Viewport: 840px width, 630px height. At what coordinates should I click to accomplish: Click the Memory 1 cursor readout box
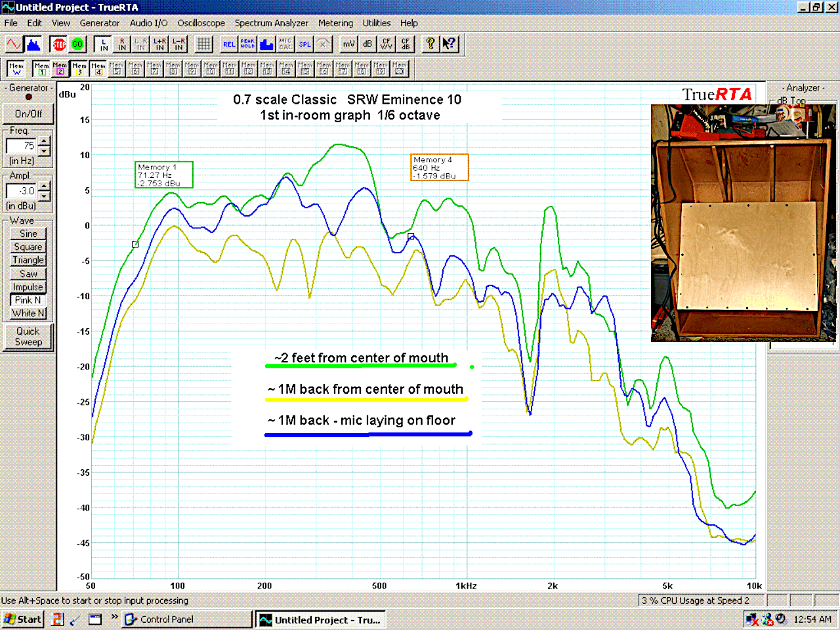(x=164, y=175)
